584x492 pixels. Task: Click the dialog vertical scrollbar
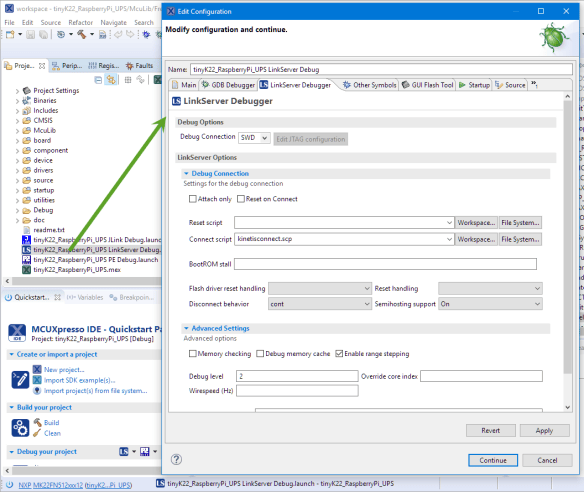(567, 237)
